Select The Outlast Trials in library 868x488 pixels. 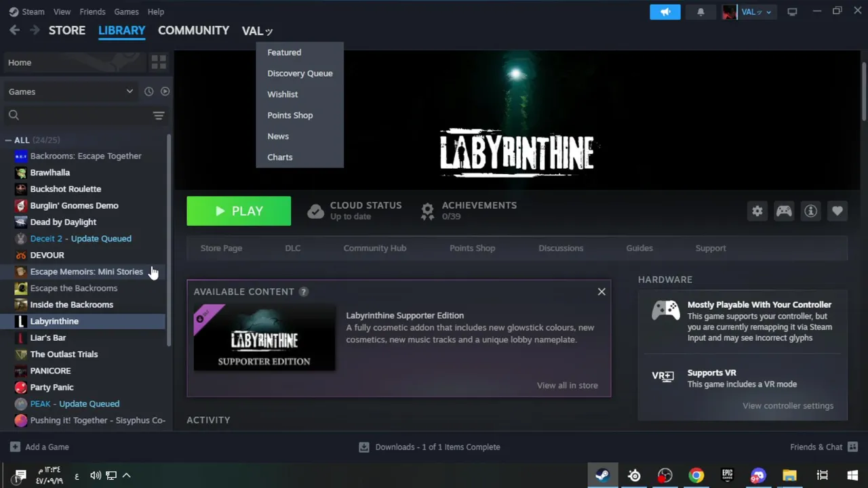tap(64, 354)
